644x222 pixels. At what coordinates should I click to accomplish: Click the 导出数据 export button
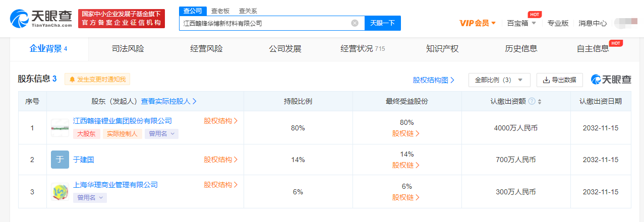[x=560, y=80]
